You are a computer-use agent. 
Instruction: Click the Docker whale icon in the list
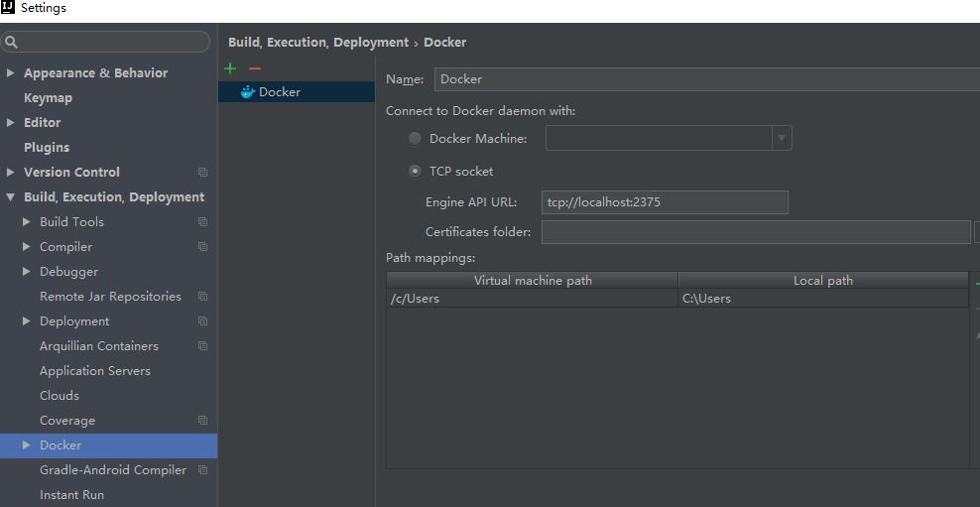point(248,92)
